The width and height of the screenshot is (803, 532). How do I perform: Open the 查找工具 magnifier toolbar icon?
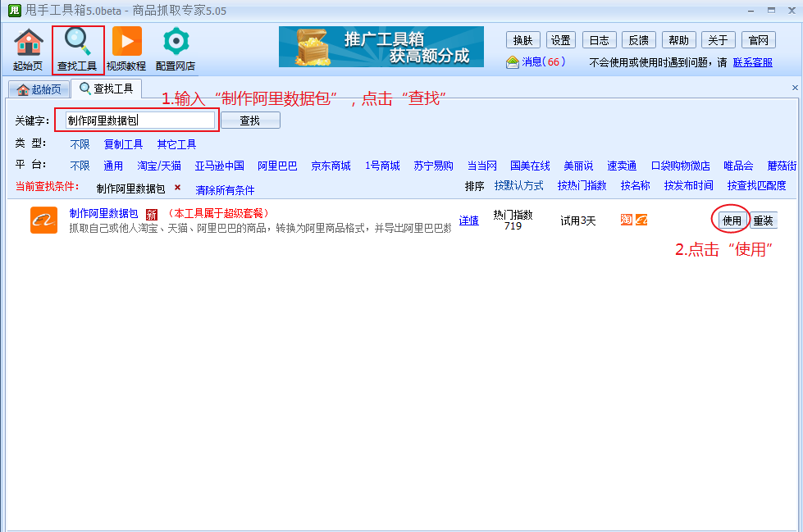pyautogui.click(x=77, y=50)
